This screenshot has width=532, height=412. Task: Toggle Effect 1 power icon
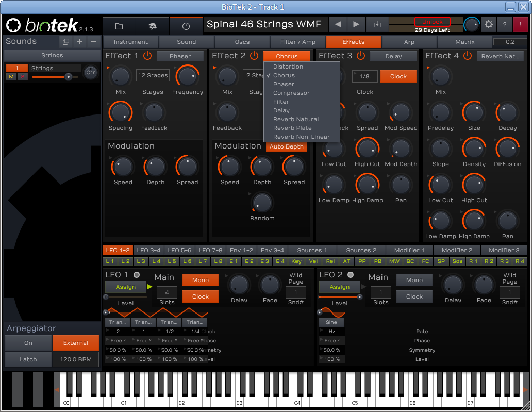[147, 56]
